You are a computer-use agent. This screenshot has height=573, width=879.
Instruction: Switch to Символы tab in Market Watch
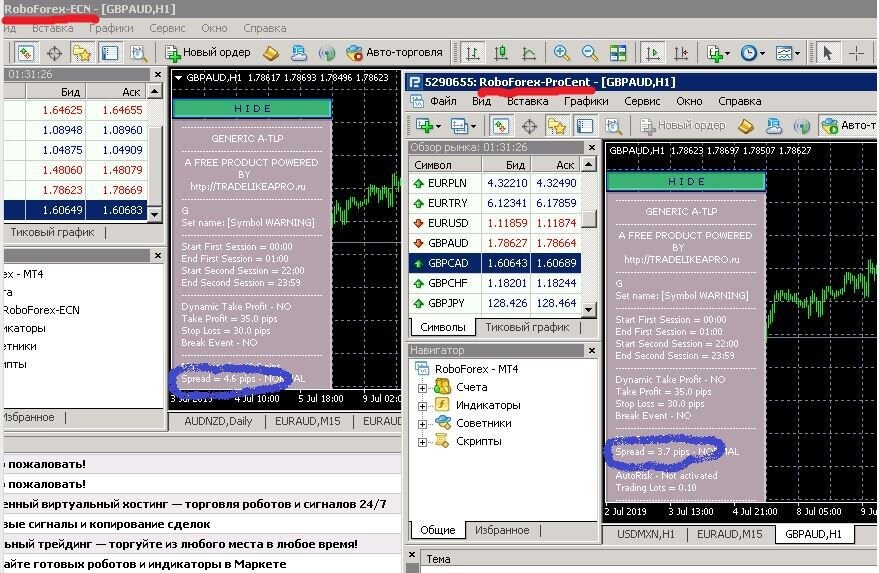point(443,327)
